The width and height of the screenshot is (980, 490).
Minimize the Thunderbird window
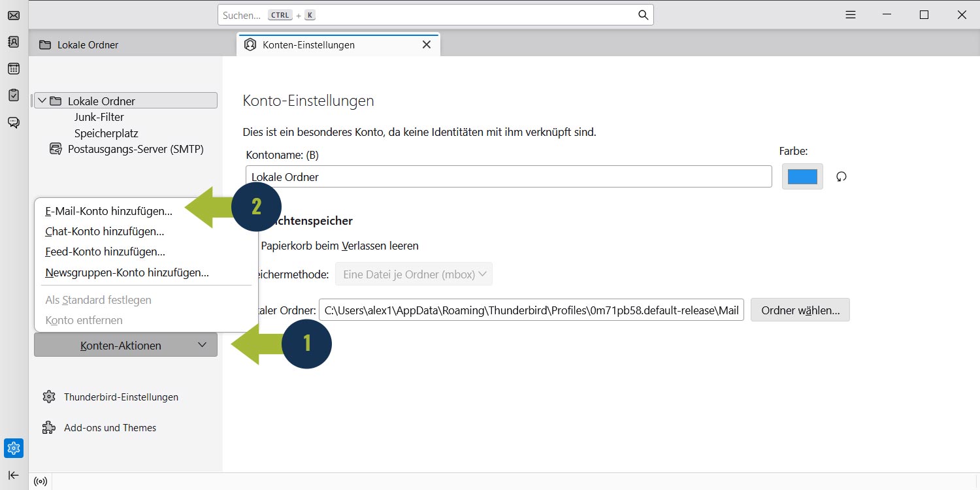pos(887,15)
